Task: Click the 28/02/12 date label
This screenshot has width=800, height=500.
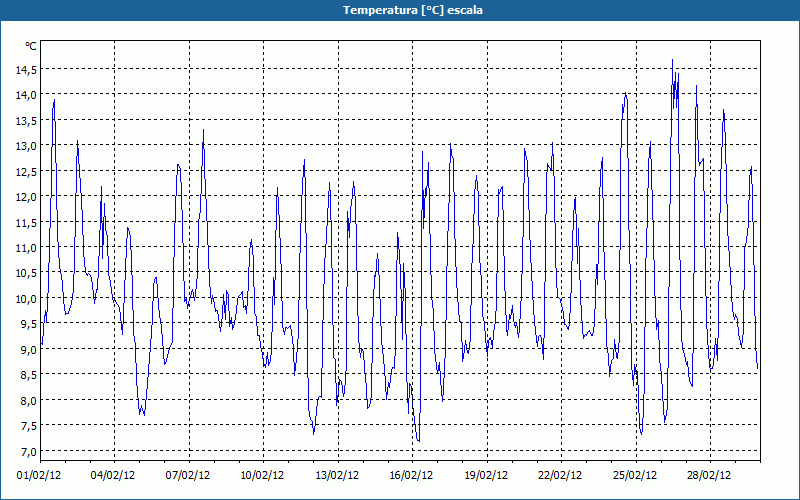Action: pos(709,475)
